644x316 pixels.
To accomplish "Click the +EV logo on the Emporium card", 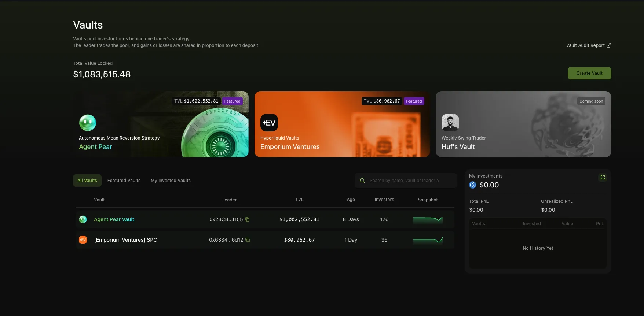I will [x=269, y=123].
